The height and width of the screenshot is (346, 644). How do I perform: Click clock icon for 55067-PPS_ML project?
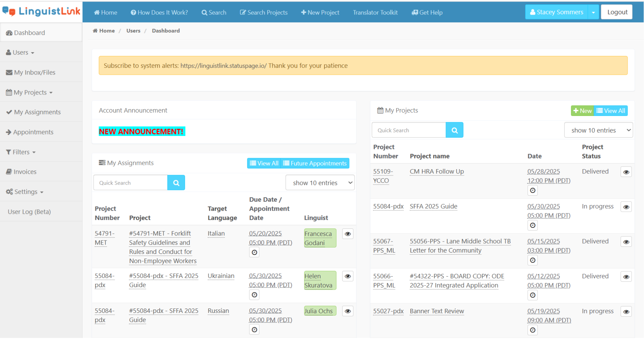(533, 260)
